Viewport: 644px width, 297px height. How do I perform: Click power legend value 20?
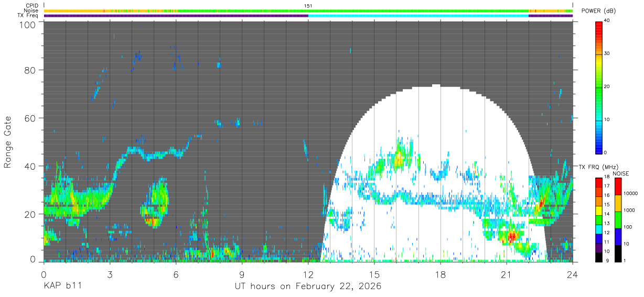click(607, 86)
